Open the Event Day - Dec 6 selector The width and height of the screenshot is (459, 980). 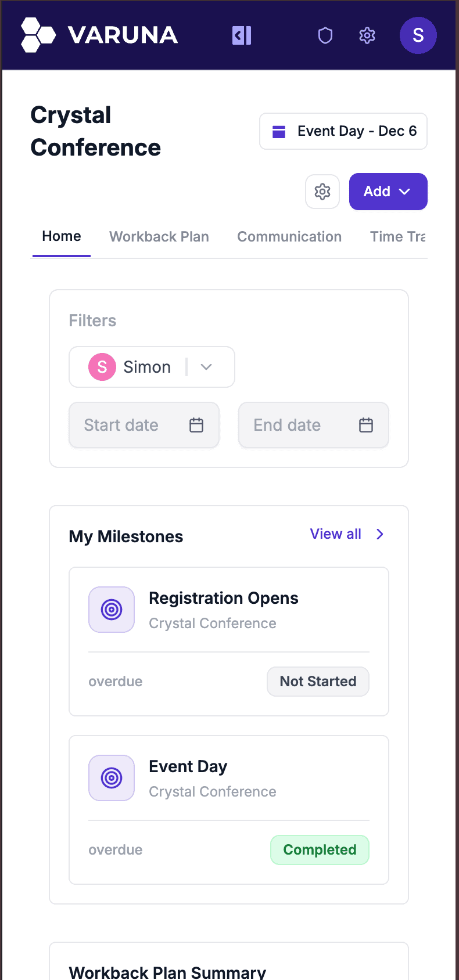(x=343, y=131)
